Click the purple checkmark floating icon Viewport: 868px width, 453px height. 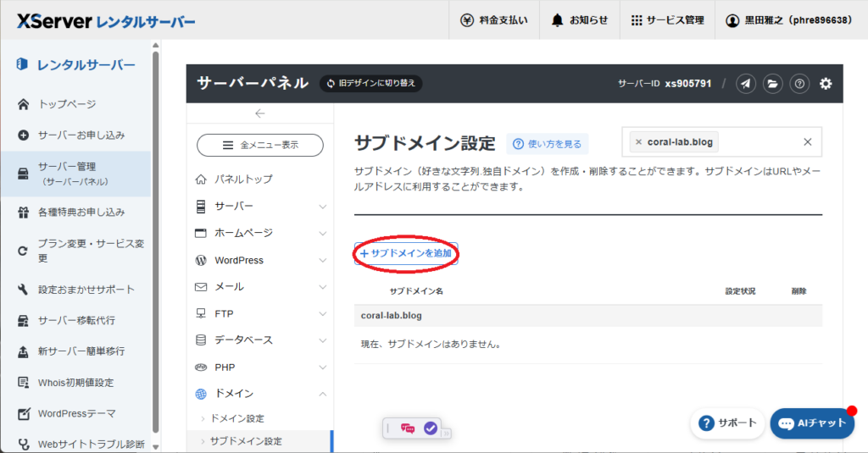(x=430, y=428)
